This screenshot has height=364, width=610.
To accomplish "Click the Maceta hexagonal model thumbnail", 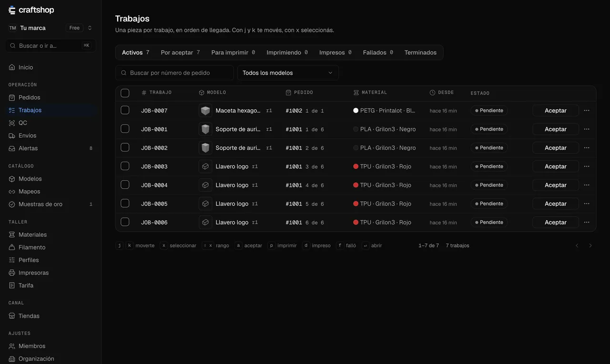I will pos(205,111).
